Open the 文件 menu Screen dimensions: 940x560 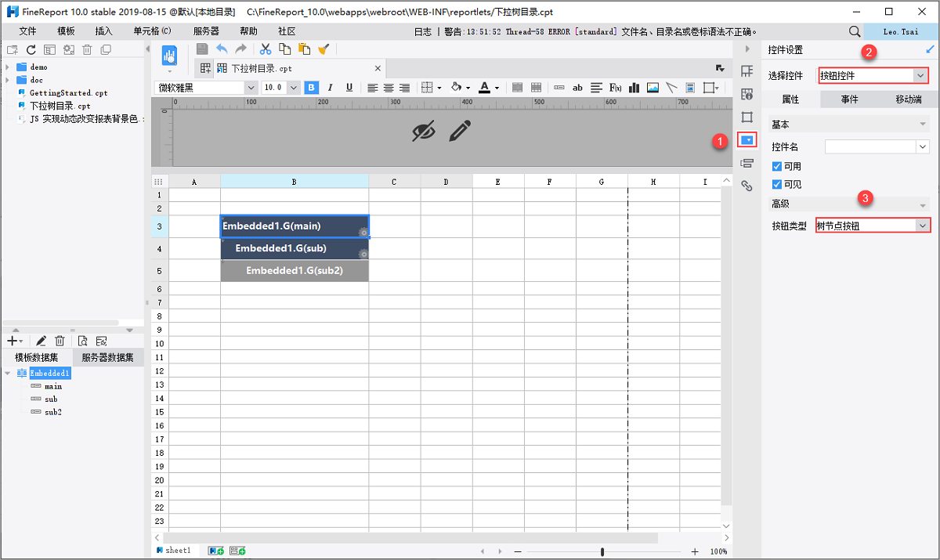pos(27,31)
